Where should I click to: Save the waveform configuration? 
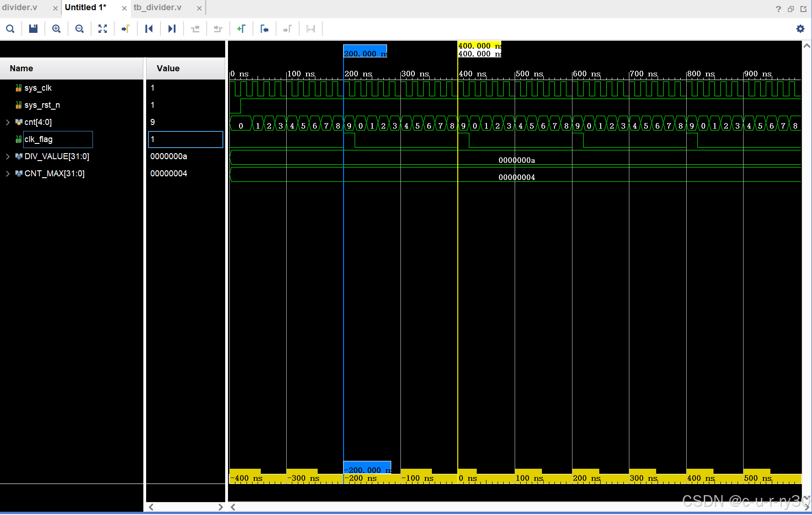point(33,29)
